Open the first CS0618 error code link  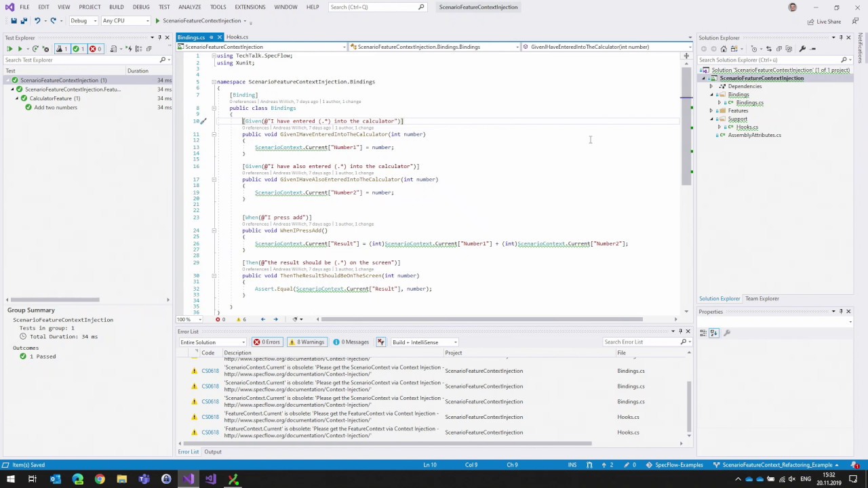pyautogui.click(x=210, y=371)
